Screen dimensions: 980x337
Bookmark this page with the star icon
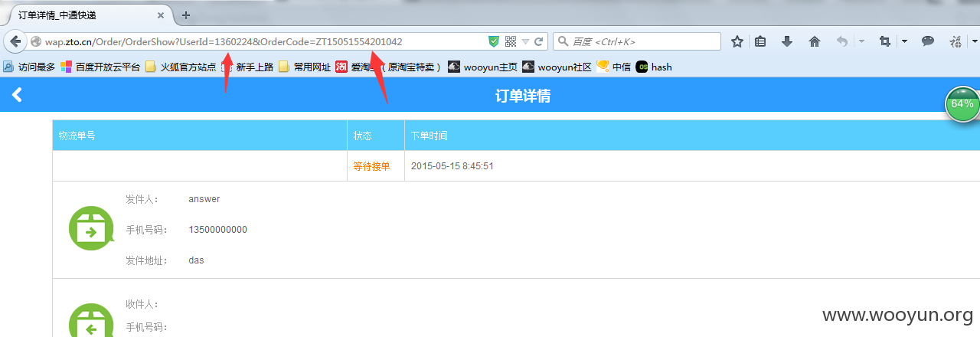tap(737, 41)
